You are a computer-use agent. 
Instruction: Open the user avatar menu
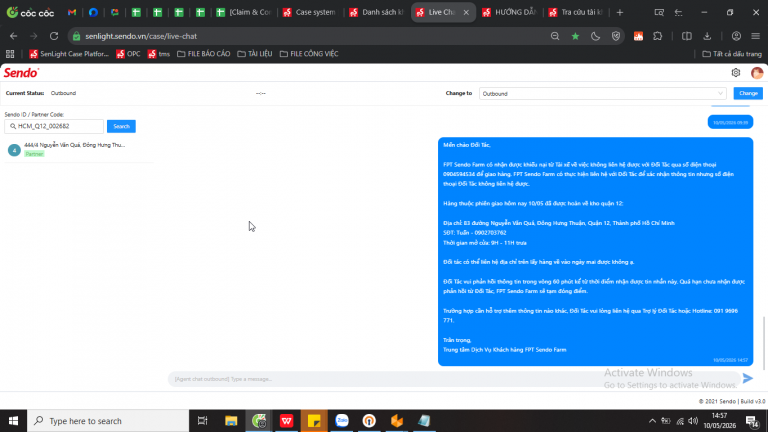757,73
